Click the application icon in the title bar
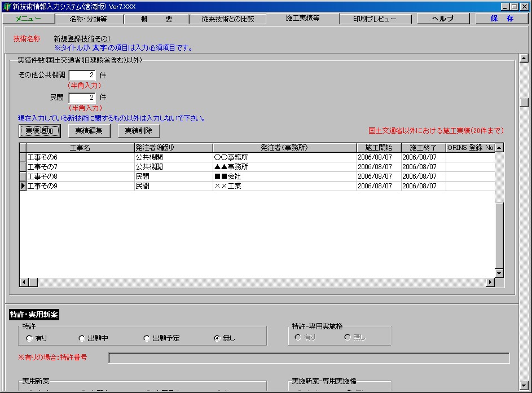 6,6
